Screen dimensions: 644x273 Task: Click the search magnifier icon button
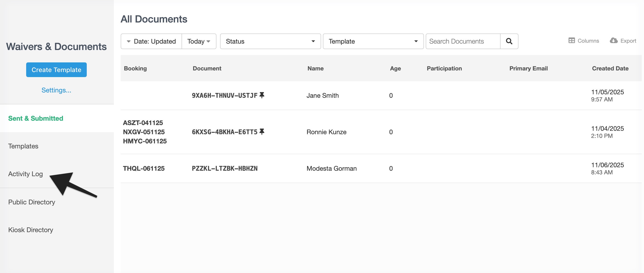coord(509,41)
